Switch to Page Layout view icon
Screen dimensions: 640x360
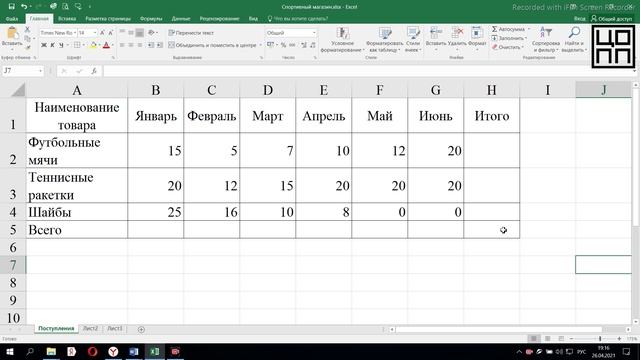547,339
